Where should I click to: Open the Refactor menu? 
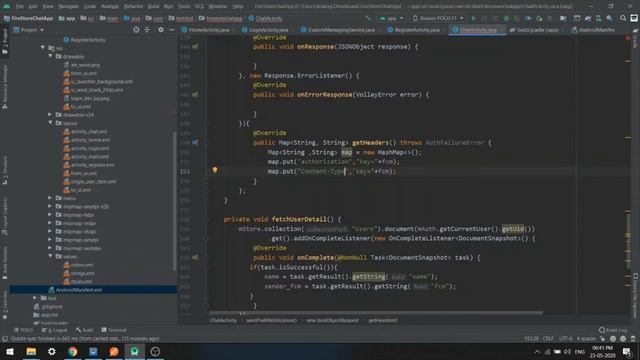[133, 7]
